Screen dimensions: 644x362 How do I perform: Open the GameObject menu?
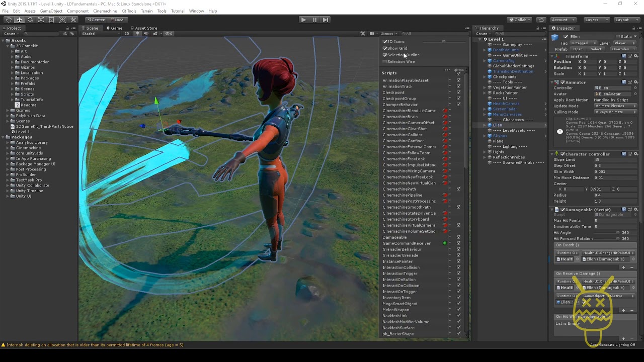coord(51,11)
